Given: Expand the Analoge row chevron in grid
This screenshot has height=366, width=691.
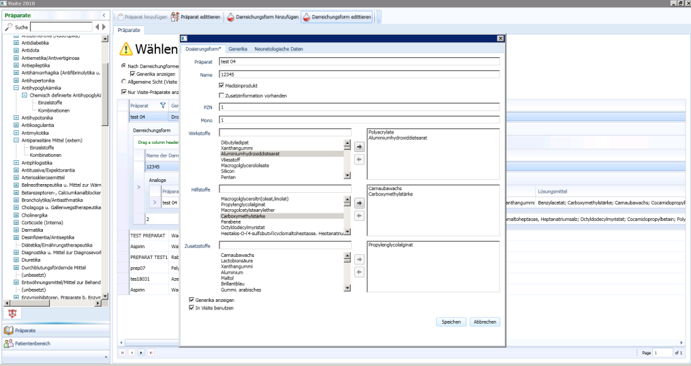Looking at the screenshot, I should point(139,187).
